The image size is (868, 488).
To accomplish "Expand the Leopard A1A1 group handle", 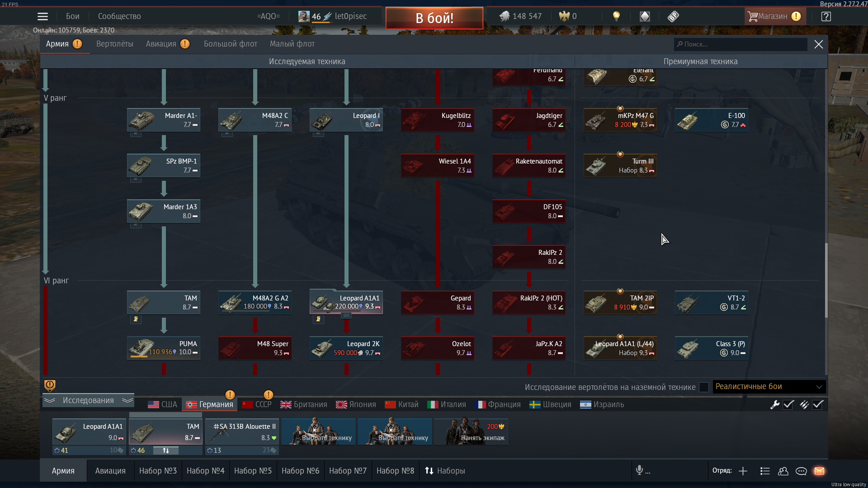I will pos(346,316).
